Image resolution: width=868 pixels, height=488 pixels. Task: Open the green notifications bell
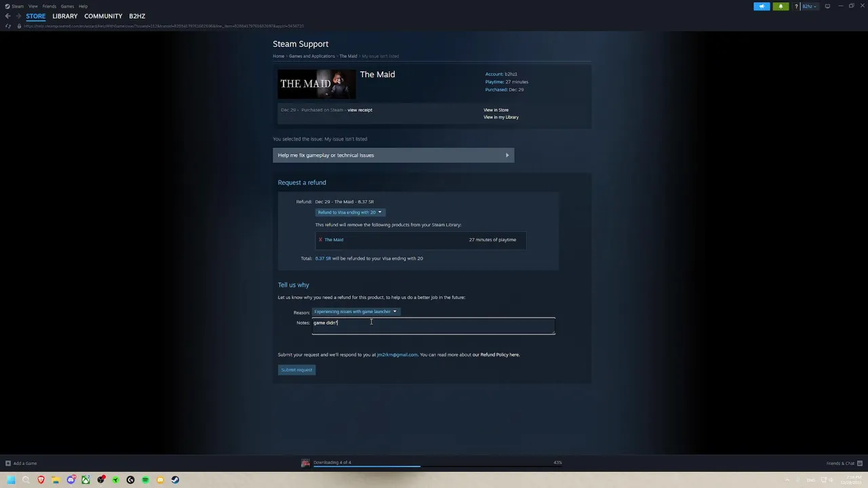pos(781,6)
